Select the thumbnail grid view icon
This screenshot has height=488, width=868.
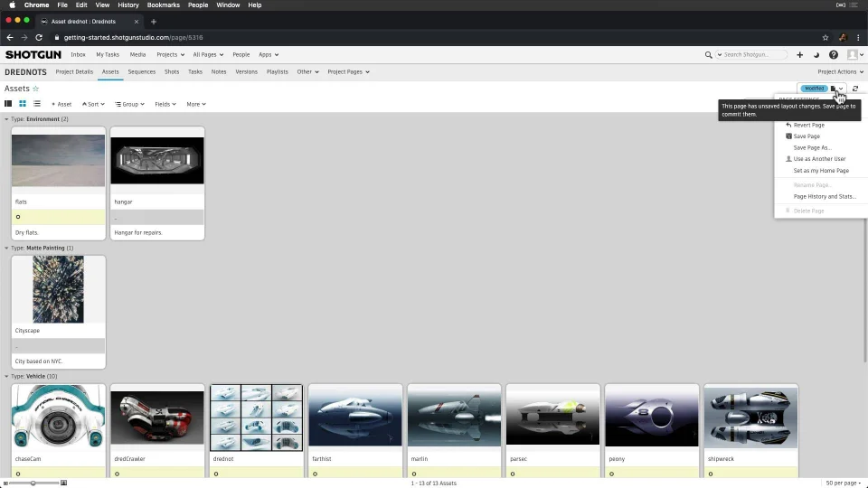[23, 104]
